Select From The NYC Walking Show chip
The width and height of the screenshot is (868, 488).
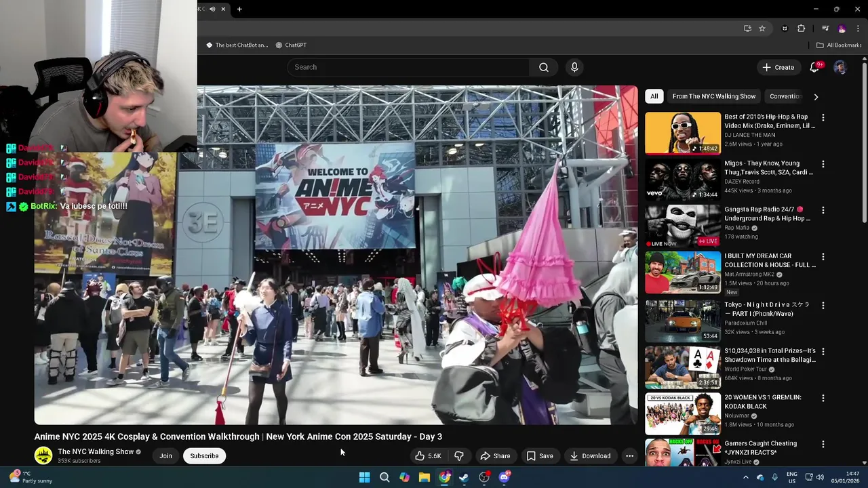click(x=713, y=96)
